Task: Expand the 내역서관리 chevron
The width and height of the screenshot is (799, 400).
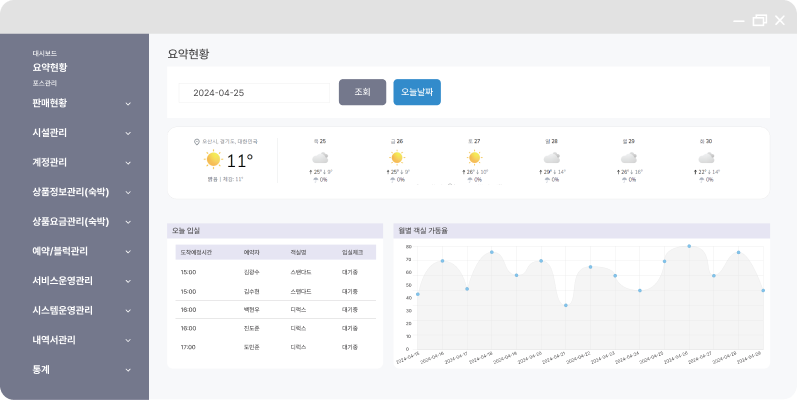Action: pyautogui.click(x=128, y=340)
